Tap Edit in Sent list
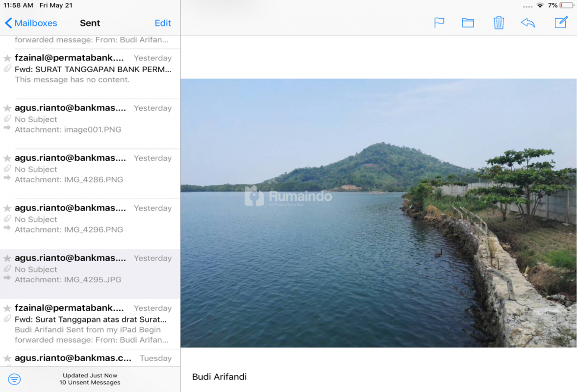This screenshot has width=577, height=392. 163,23
